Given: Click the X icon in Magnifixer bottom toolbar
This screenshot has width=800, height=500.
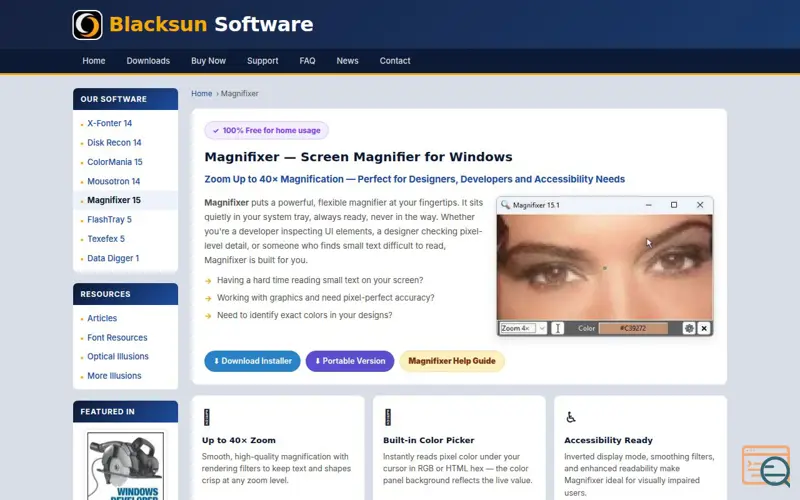Looking at the screenshot, I should point(704,328).
